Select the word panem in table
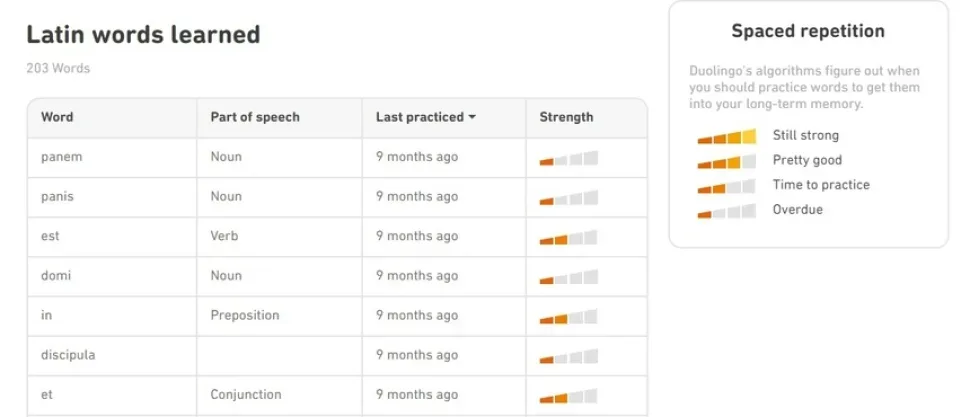970x417 pixels. pyautogui.click(x=61, y=157)
